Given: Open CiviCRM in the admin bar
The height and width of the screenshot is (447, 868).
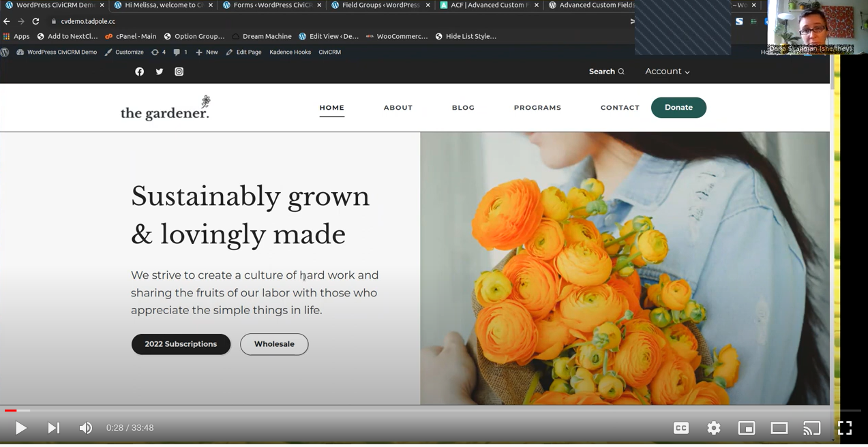Looking at the screenshot, I should [x=329, y=52].
